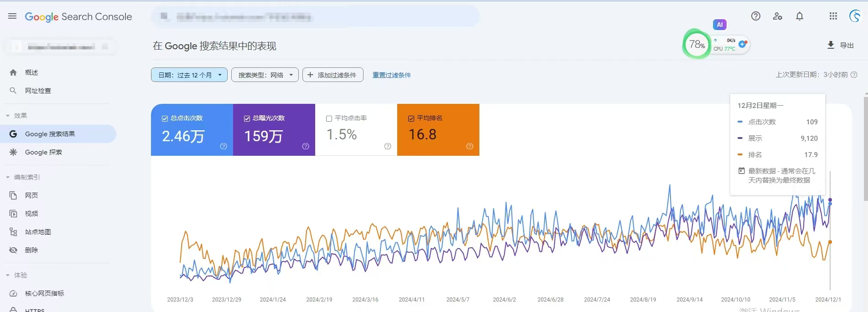Open the date 过去12个月 filter dropdown
868x312 pixels.
pyautogui.click(x=189, y=75)
